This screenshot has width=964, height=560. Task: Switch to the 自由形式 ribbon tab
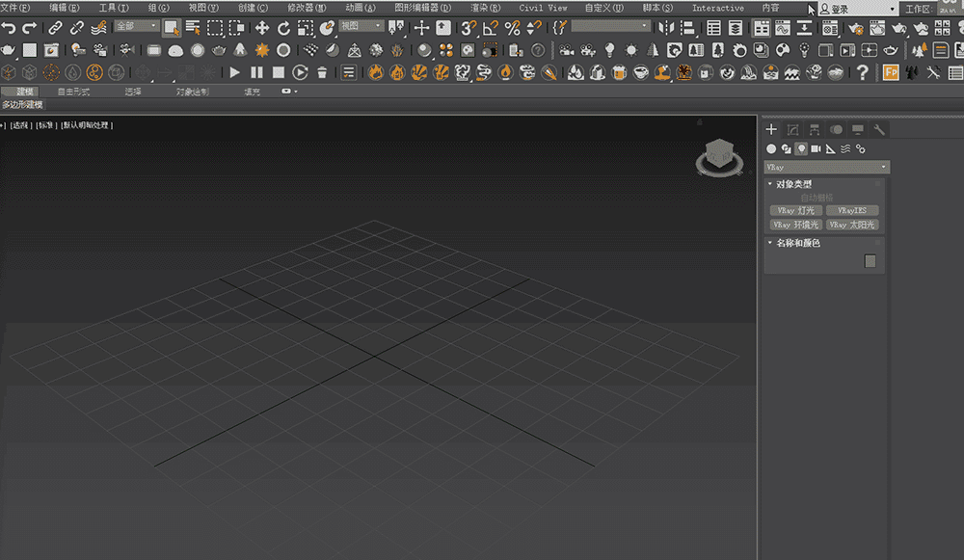pyautogui.click(x=74, y=92)
